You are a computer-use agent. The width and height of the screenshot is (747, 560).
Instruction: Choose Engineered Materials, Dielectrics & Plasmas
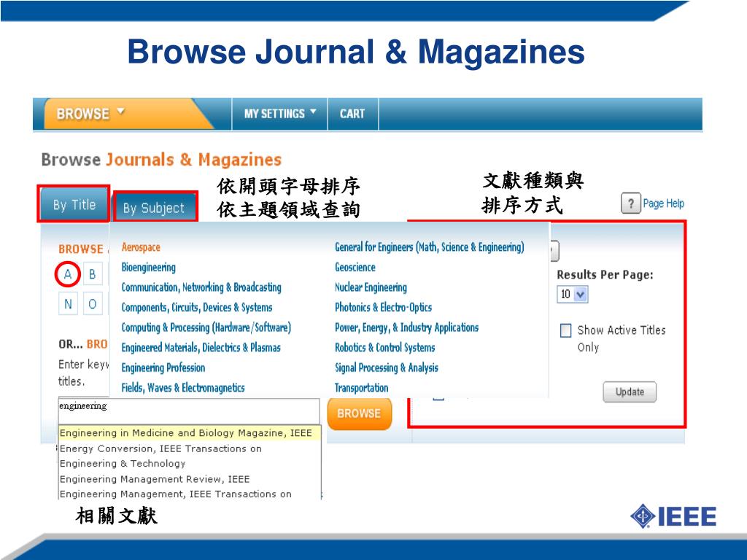201,348
